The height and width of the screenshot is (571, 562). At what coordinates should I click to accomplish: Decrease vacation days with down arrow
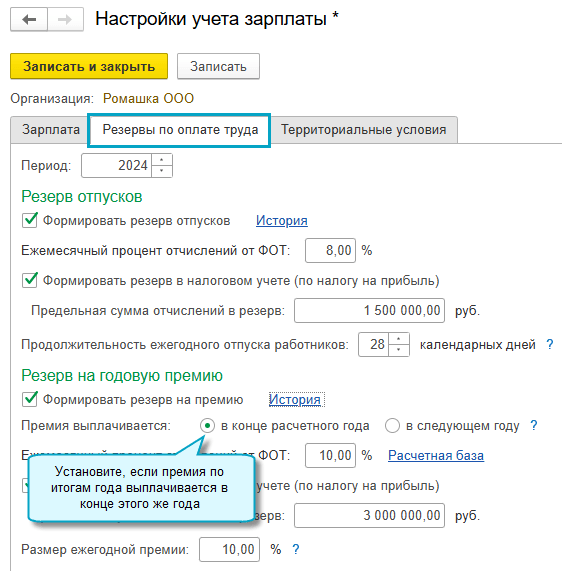pos(399,350)
